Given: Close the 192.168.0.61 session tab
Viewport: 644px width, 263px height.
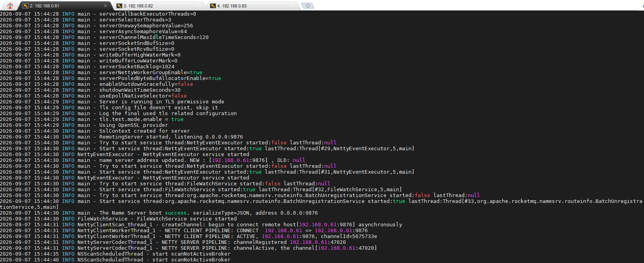Looking at the screenshot, I should [105, 6].
